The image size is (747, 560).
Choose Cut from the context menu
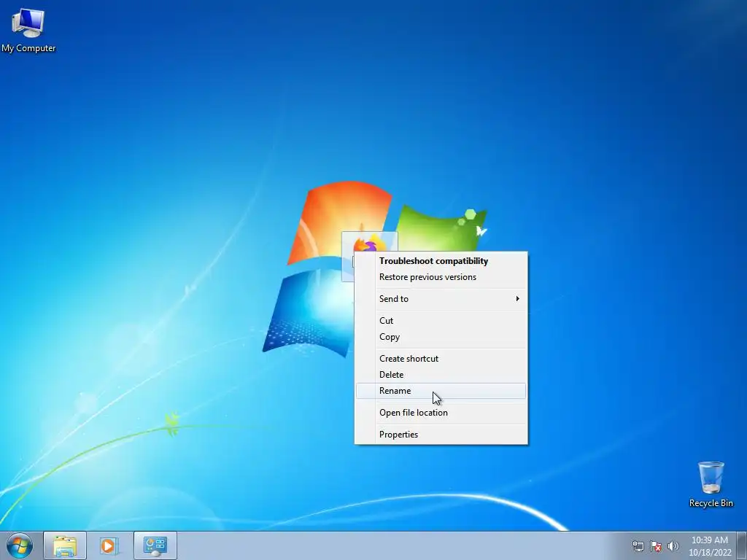pos(441,321)
